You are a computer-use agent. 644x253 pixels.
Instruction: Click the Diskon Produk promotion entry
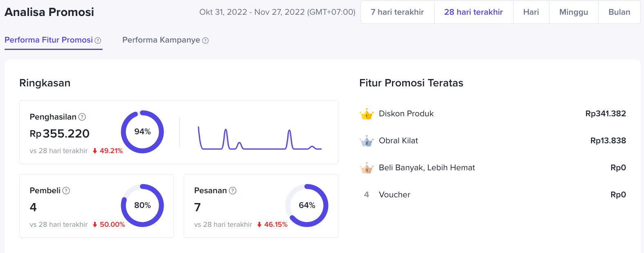tap(406, 114)
